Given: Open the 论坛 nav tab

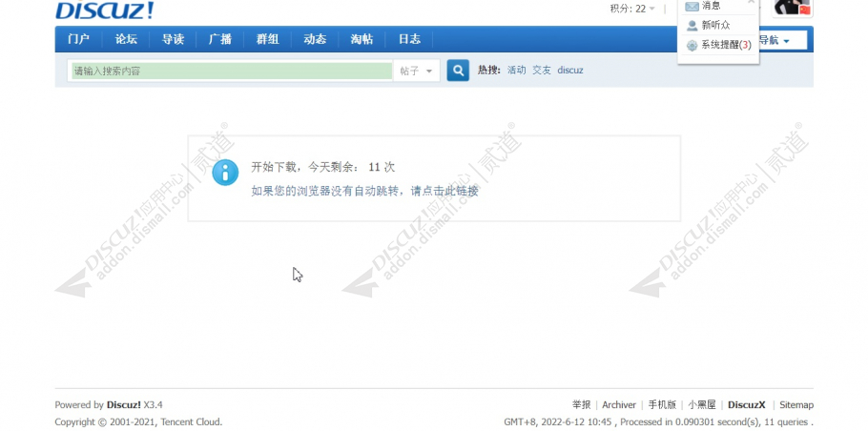Looking at the screenshot, I should click(126, 39).
